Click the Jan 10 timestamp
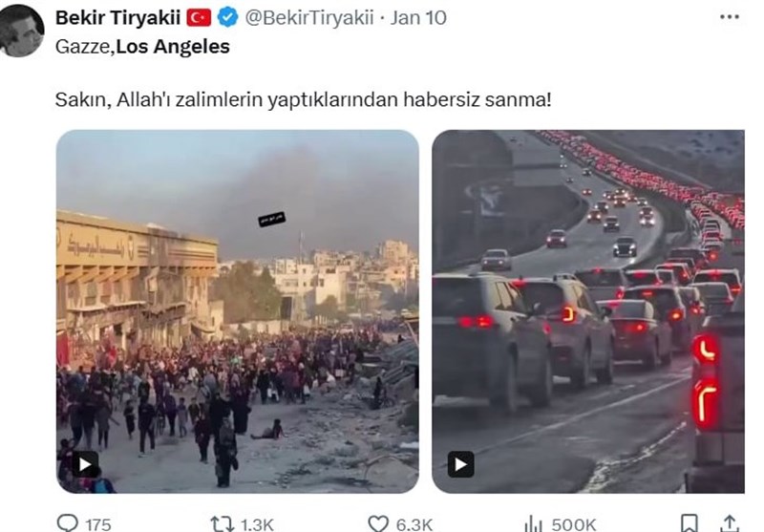 [418, 18]
